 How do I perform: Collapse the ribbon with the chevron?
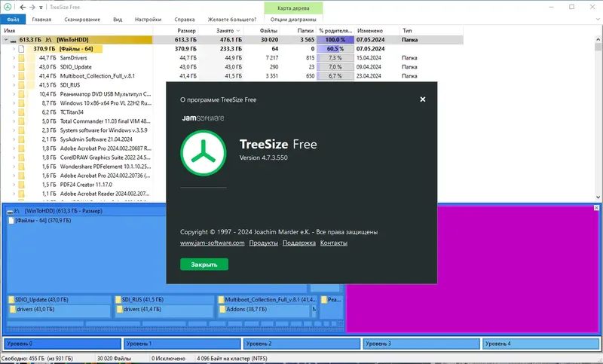point(598,19)
